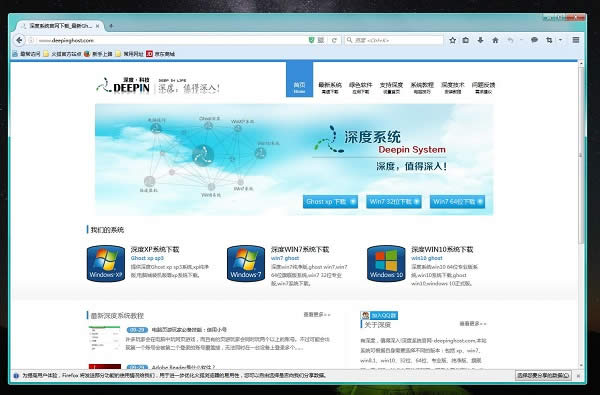
Task: Open the 支持深度 navigation item
Action: pyautogui.click(x=391, y=88)
